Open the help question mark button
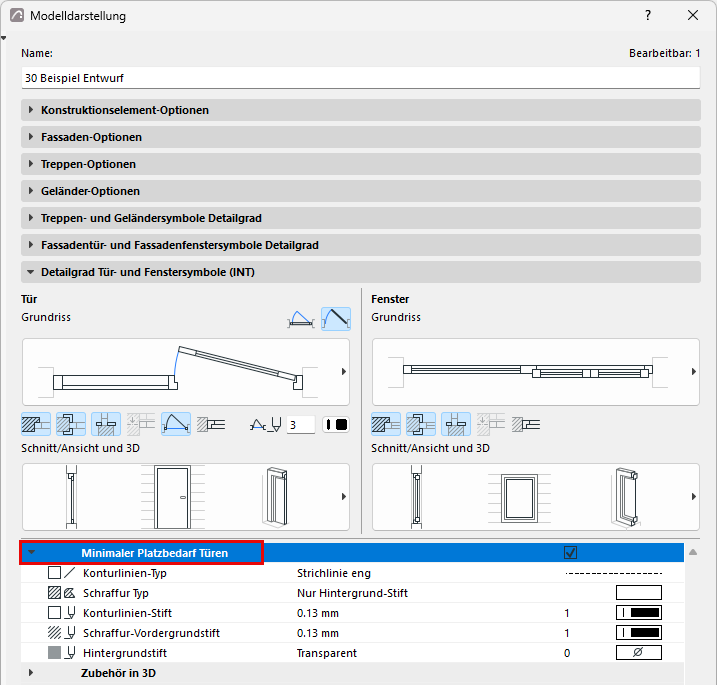717x685 pixels. coord(648,15)
